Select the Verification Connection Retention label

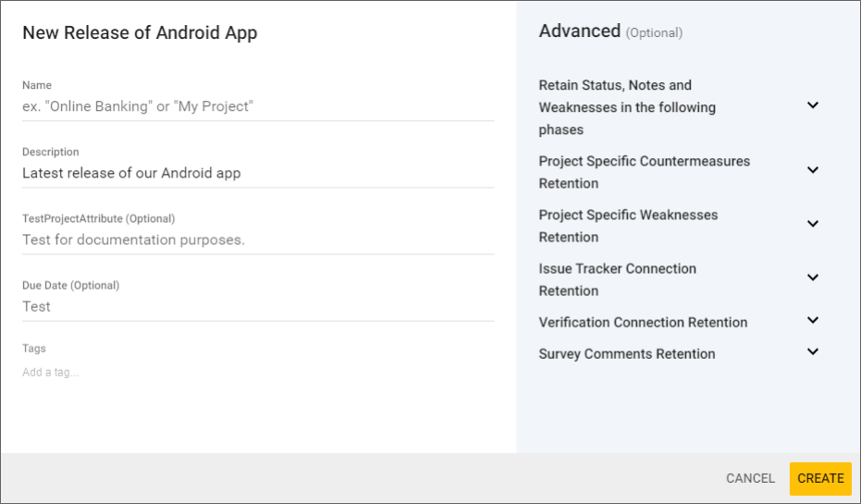(x=643, y=323)
